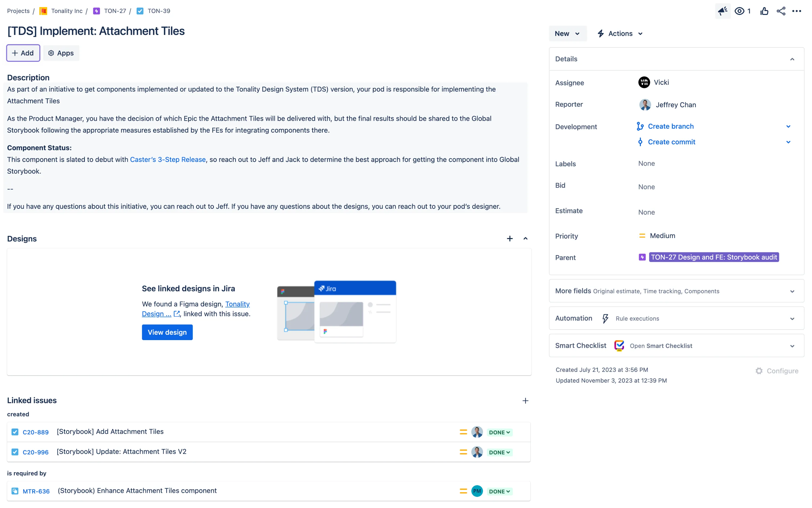This screenshot has height=508, width=812.
Task: Go to Tonality Inc project breadcrumb
Action: 67,11
